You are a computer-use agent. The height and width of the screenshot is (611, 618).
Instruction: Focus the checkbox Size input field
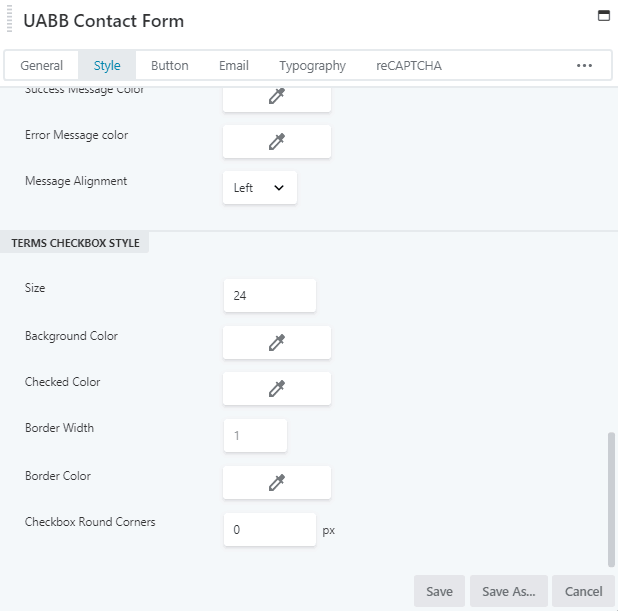coord(270,296)
